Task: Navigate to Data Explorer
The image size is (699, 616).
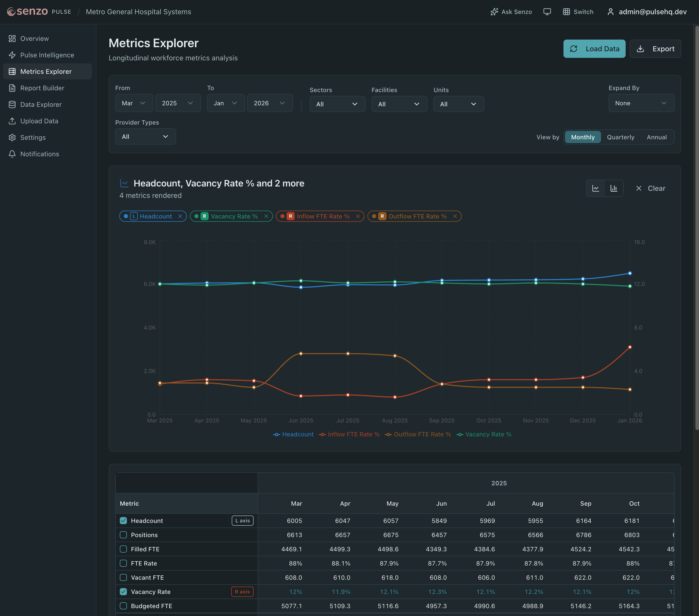Action: tap(41, 104)
